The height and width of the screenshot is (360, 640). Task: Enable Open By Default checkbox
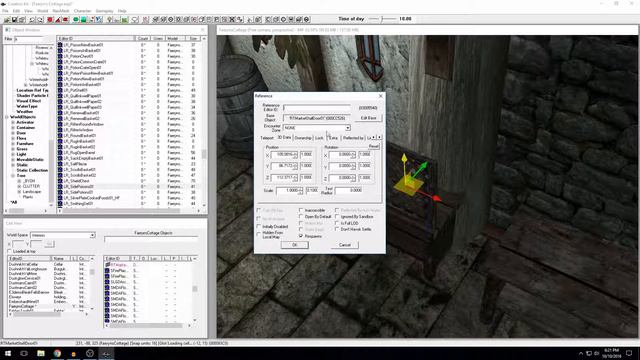301,217
